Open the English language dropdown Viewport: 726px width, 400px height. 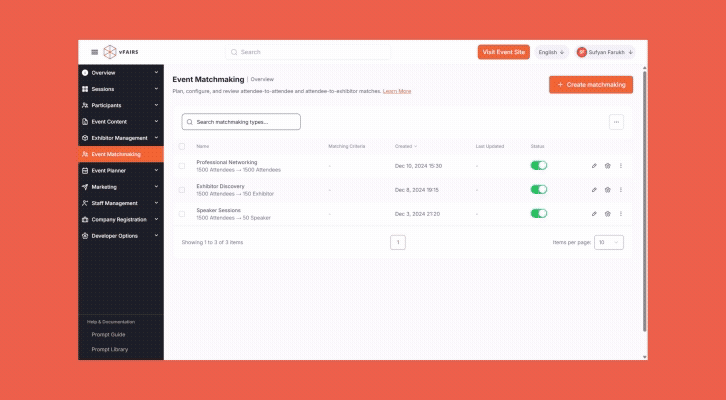(551, 52)
